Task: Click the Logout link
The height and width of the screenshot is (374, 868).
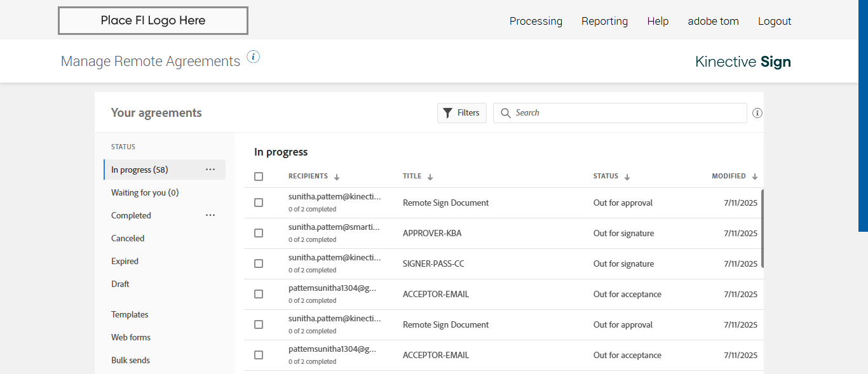Action: [775, 21]
